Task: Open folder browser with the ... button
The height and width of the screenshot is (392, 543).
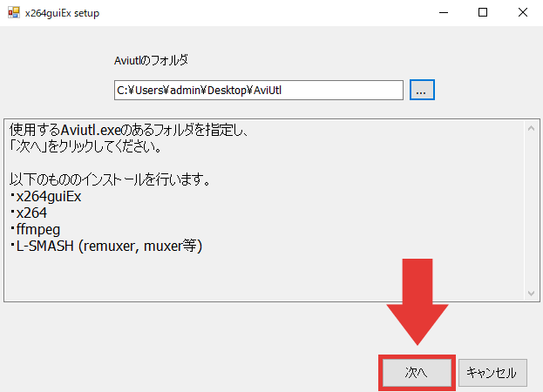Action: (422, 90)
